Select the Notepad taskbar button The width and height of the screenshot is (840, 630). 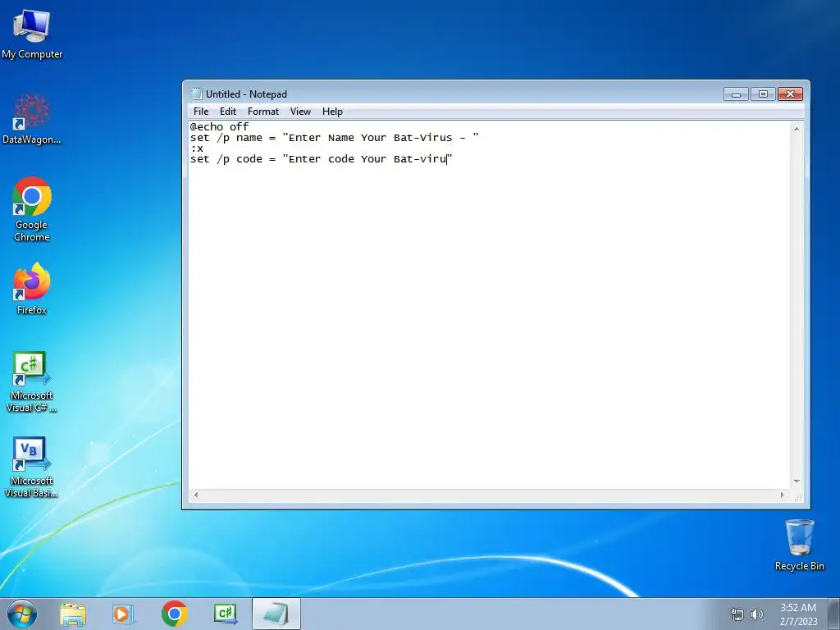point(276,614)
